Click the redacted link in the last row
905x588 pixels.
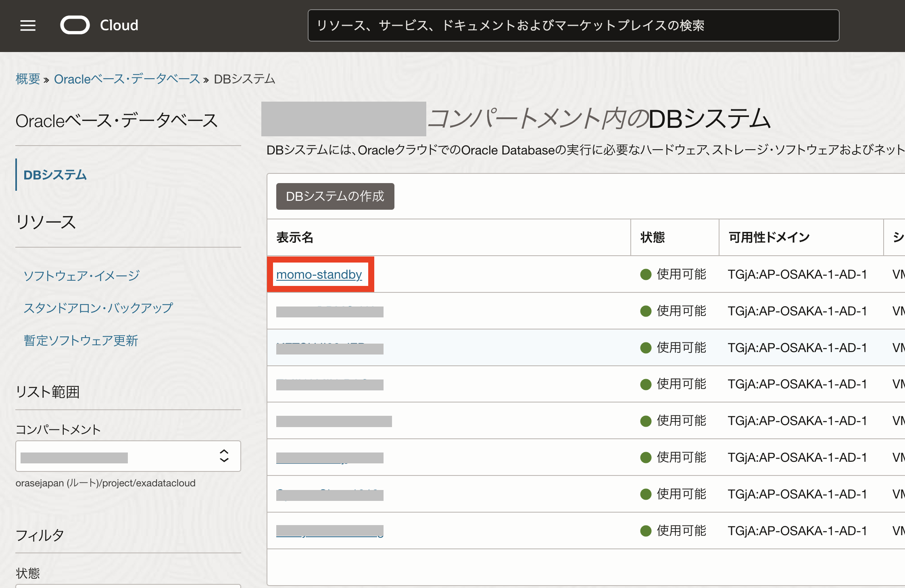click(x=329, y=531)
